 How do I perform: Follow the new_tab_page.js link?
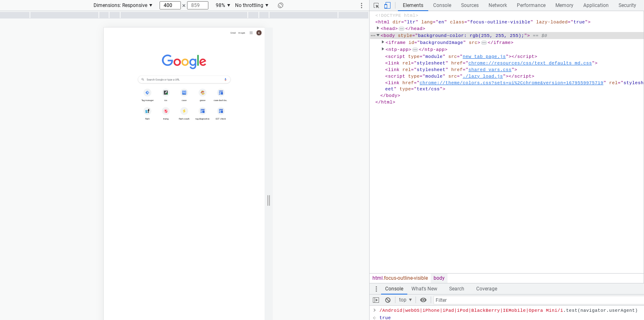[x=484, y=57]
